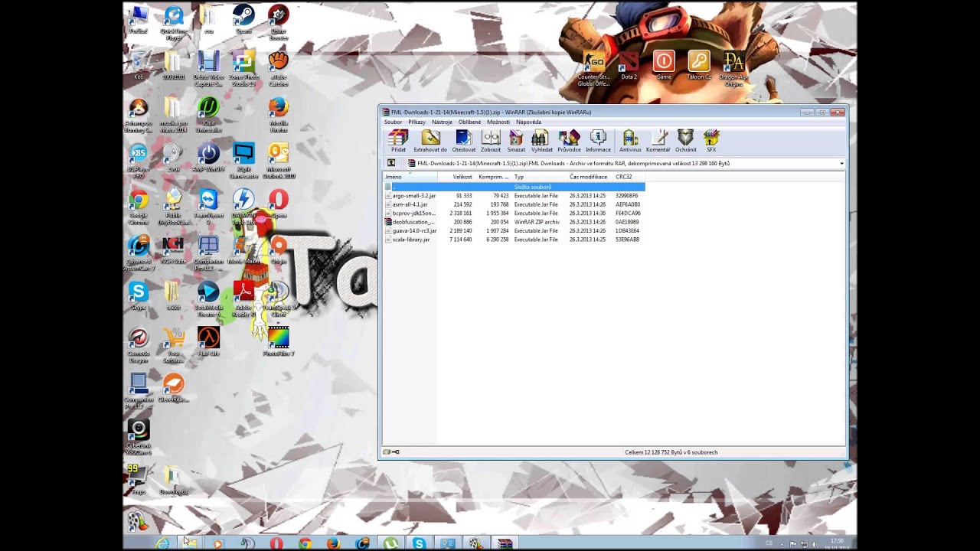
Task: Open the Možnosti menu
Action: [498, 122]
